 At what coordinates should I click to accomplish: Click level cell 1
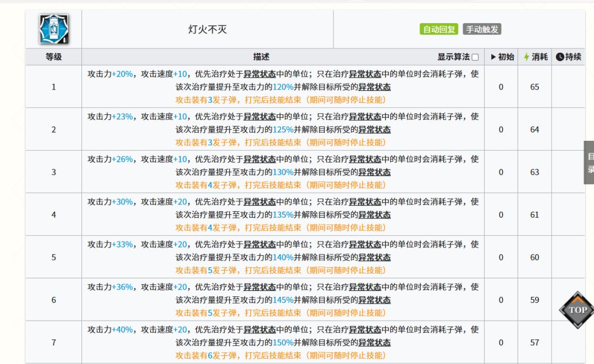tap(53, 87)
